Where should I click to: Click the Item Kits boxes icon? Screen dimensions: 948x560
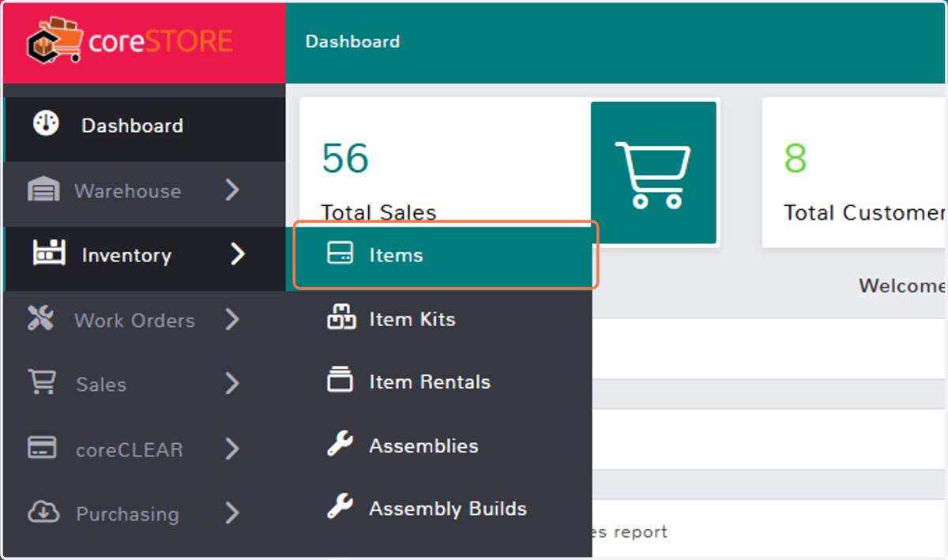[341, 318]
